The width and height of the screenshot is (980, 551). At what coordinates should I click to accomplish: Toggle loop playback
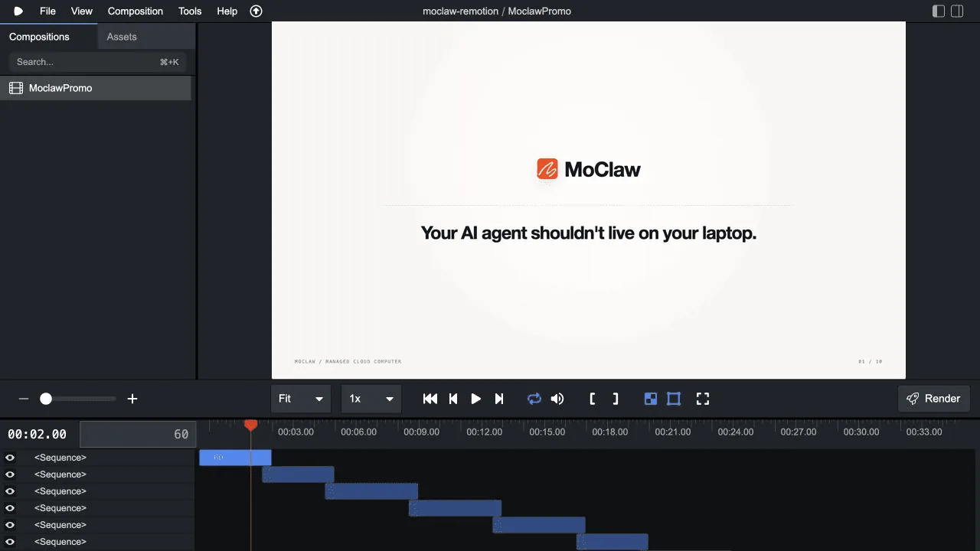pos(534,399)
